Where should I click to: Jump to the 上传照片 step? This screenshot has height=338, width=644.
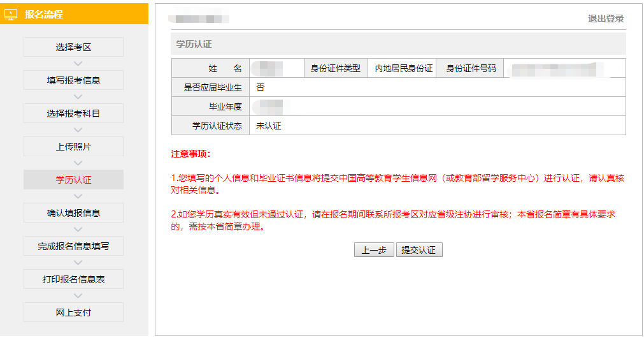[x=73, y=147]
